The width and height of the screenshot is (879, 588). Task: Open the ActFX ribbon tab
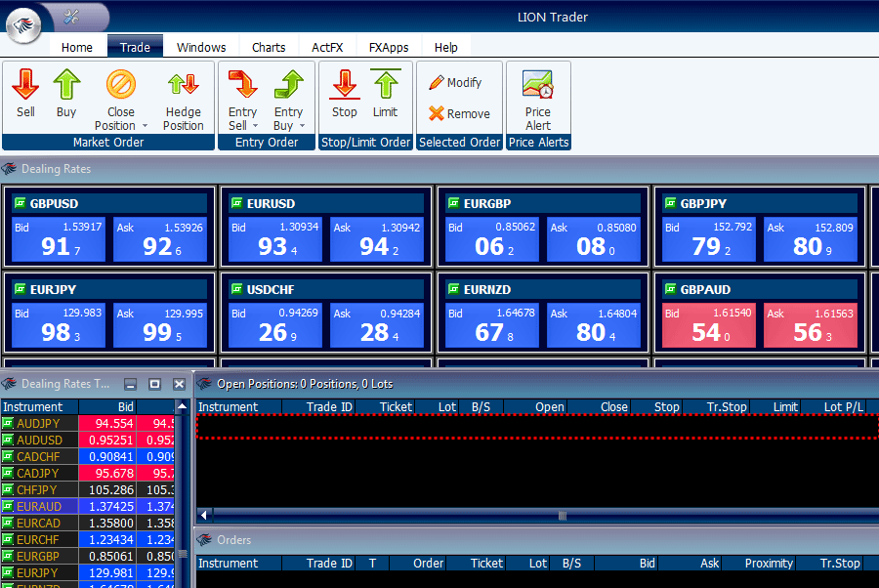coord(327,47)
